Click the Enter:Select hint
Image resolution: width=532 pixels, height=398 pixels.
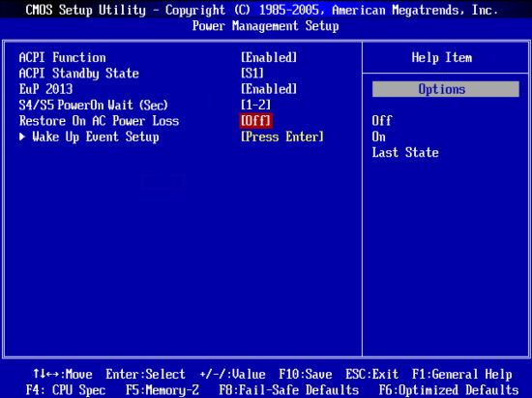coord(145,374)
